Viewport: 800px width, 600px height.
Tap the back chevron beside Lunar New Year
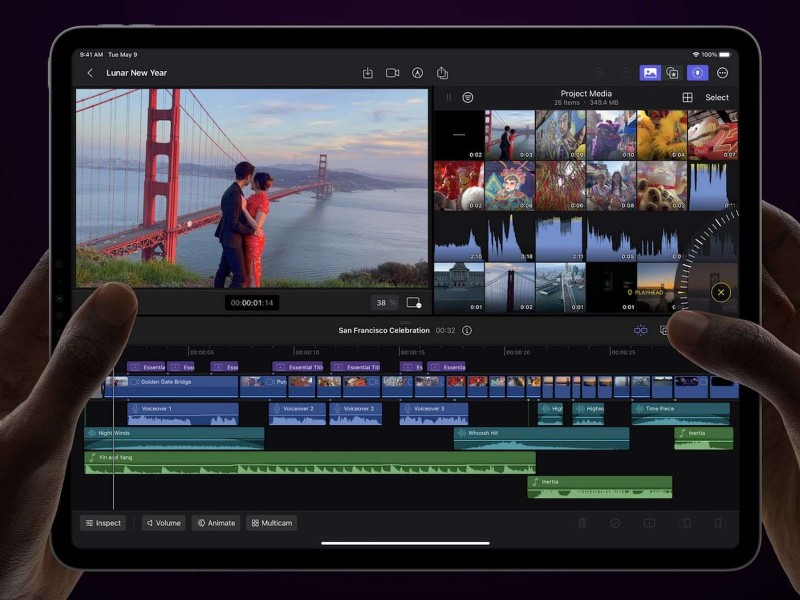[x=90, y=72]
